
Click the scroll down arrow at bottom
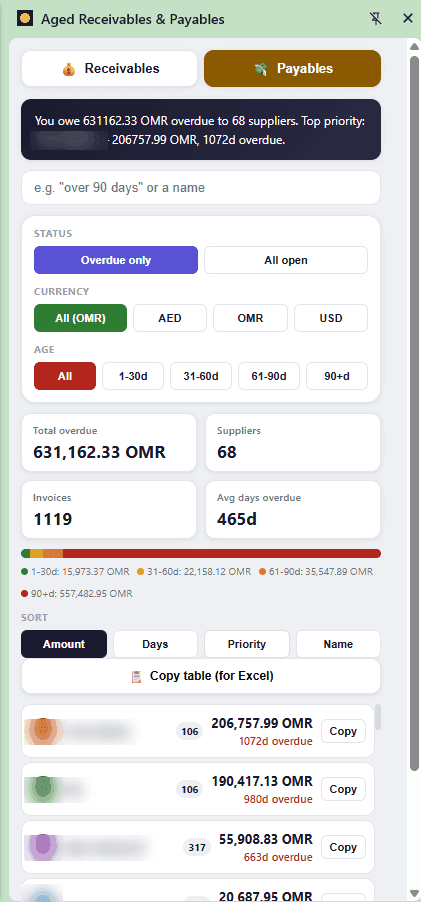click(415, 893)
